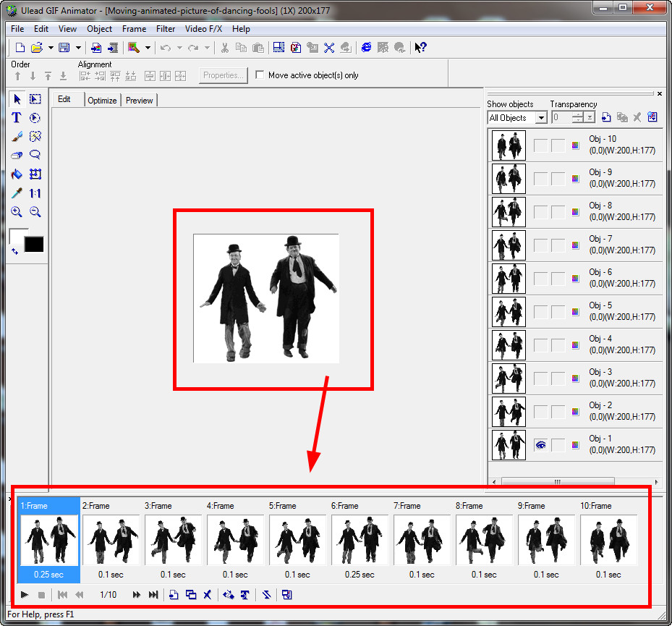
Task: Jump to the first frame
Action: pyautogui.click(x=62, y=595)
